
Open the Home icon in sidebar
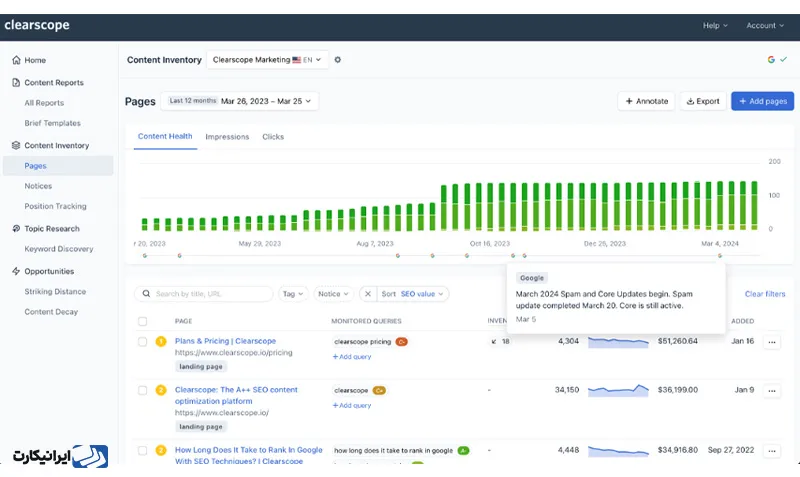16,60
